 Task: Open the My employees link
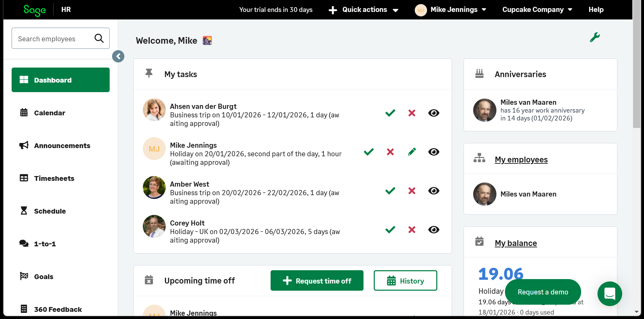(x=521, y=159)
